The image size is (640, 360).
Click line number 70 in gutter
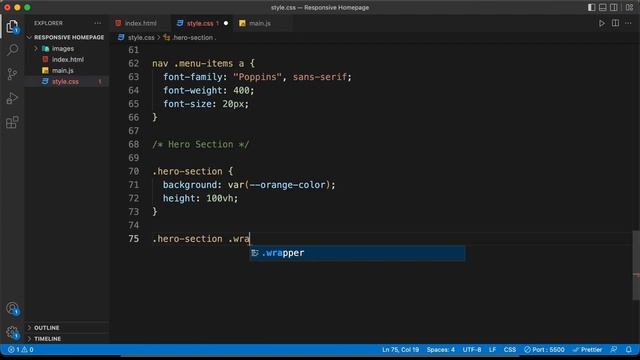133,171
